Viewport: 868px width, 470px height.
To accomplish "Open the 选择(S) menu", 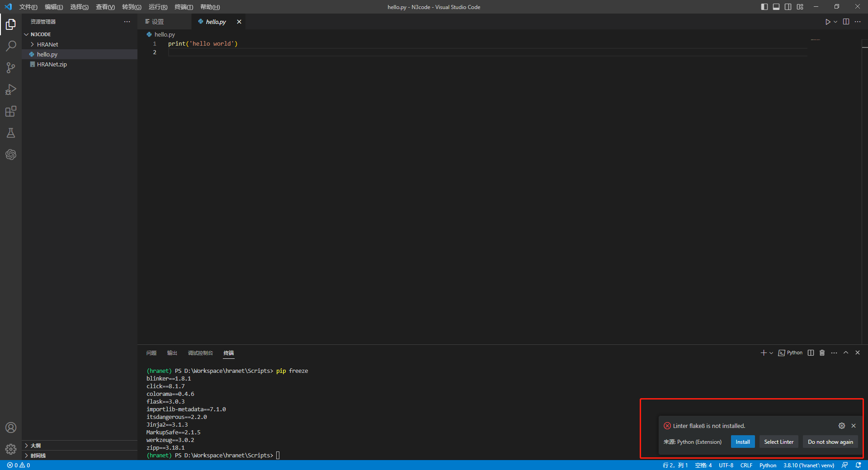I will [79, 7].
